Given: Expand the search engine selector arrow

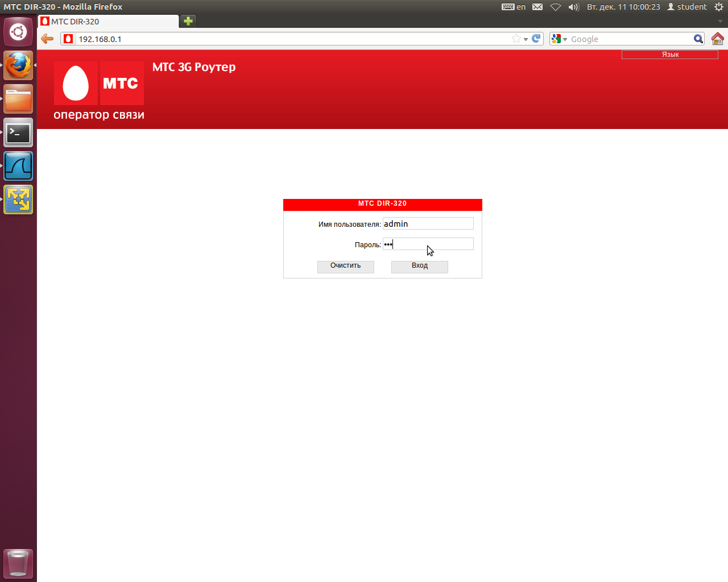Looking at the screenshot, I should [565, 39].
